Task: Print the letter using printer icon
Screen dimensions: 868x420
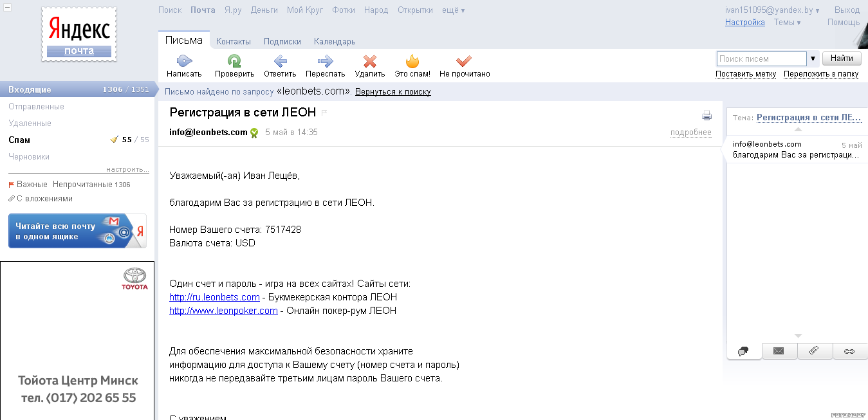Action: 706,115
